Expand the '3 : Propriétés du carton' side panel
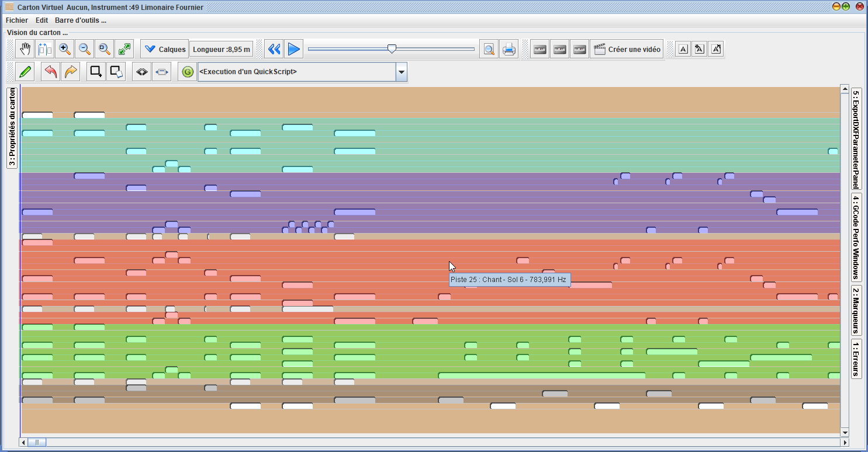This screenshot has width=868, height=452. tap(12, 127)
